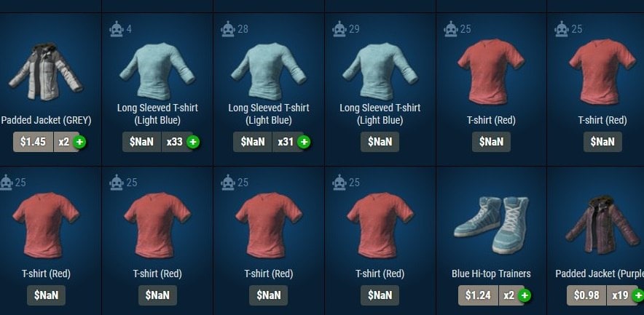
Task: Open the Blue Hi-top Trainers name link
Action: tap(491, 274)
